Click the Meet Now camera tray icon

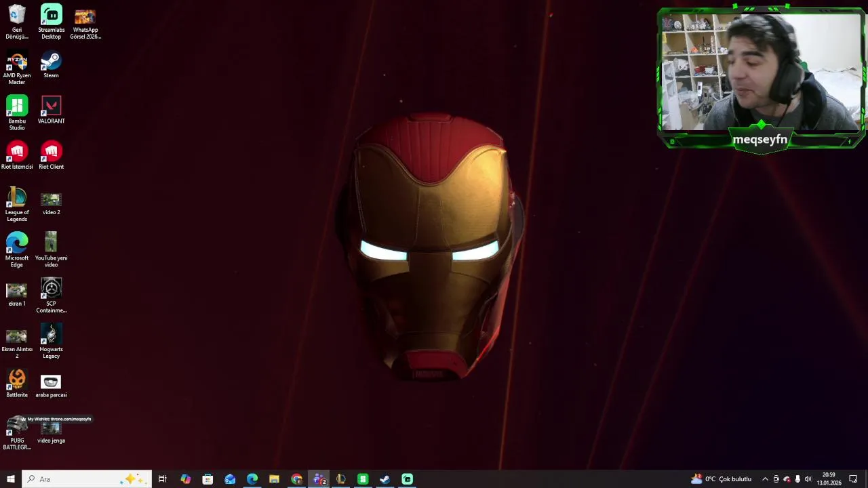(776, 479)
